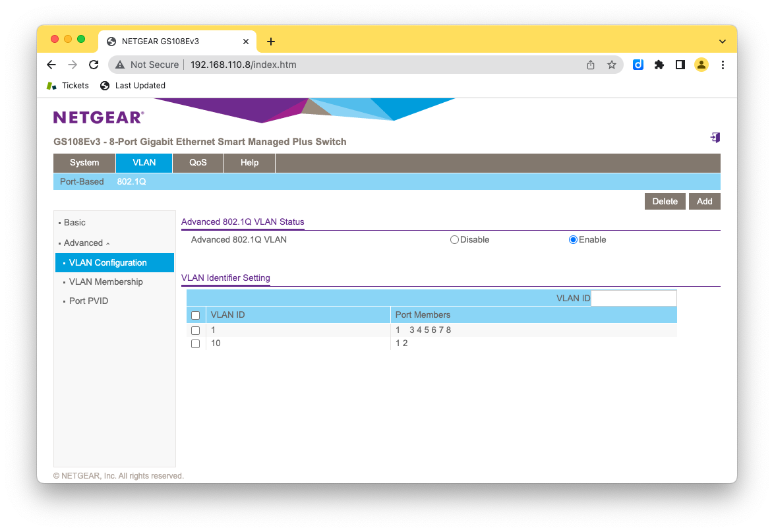The width and height of the screenshot is (774, 532).
Task: Open the System tab
Action: coord(84,163)
